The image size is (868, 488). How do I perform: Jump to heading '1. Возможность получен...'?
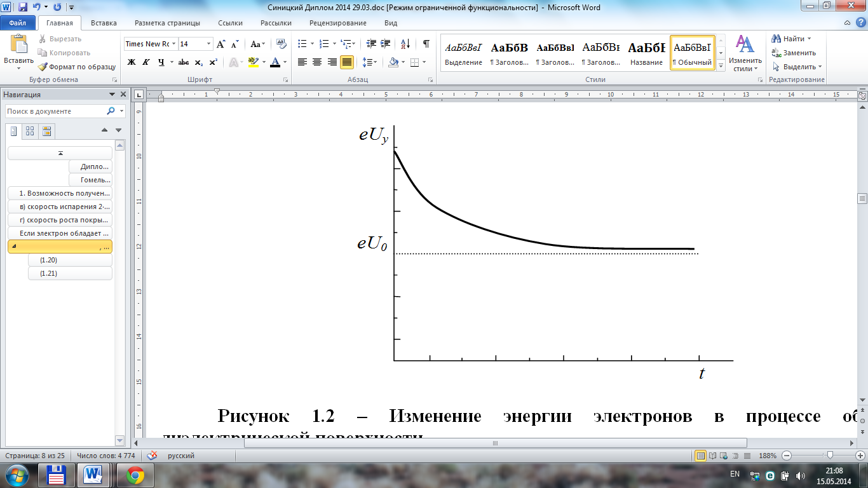[x=60, y=193]
